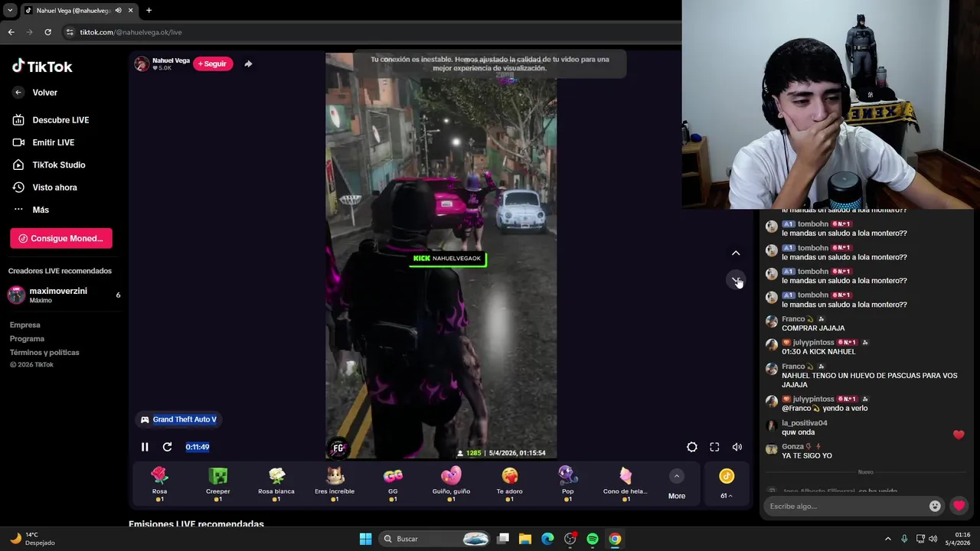The image size is (980, 551).
Task: Mute the live stream volume
Action: (x=737, y=447)
